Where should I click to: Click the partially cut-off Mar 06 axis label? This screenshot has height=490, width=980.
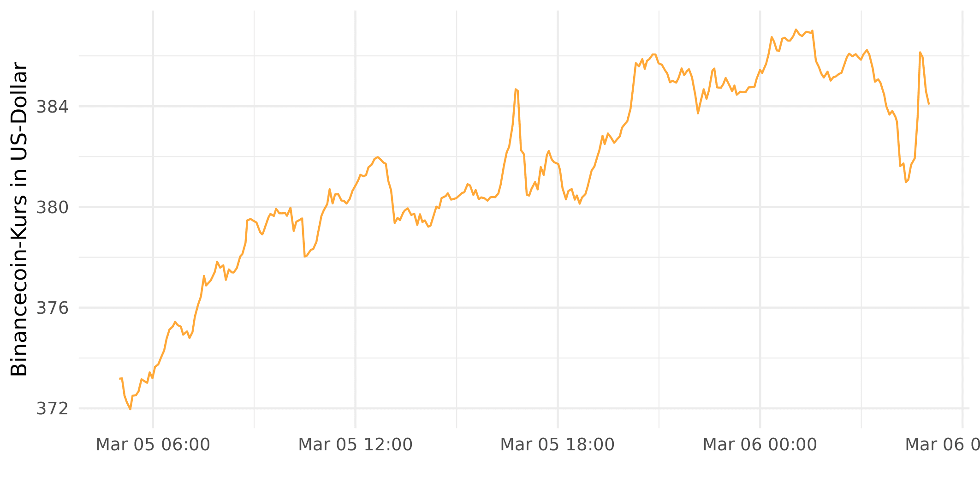pyautogui.click(x=942, y=445)
